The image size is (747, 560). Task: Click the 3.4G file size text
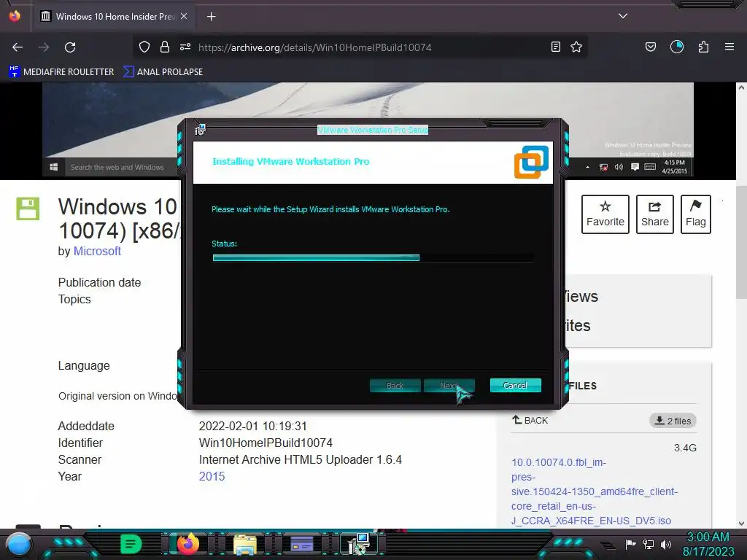click(685, 448)
